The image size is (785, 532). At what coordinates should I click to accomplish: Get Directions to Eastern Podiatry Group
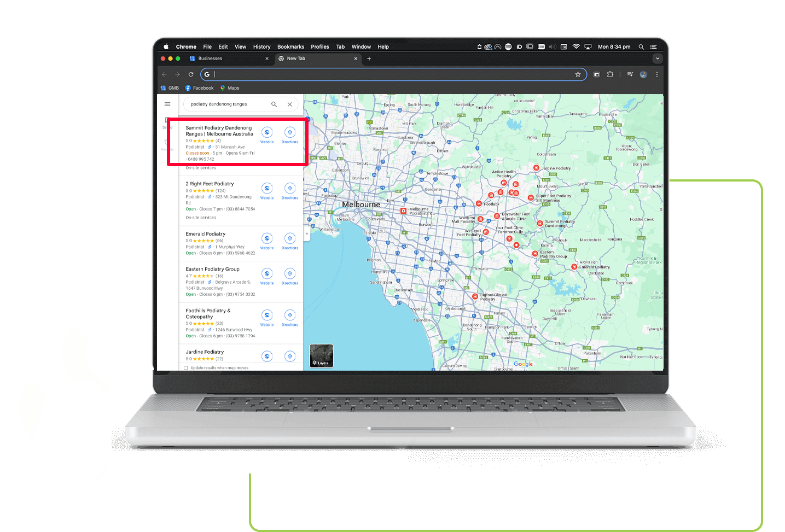click(x=290, y=276)
